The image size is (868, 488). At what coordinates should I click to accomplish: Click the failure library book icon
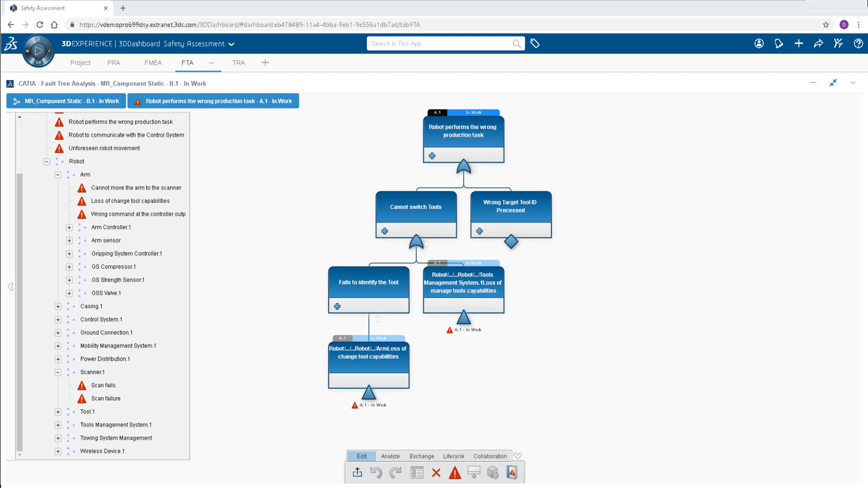click(512, 473)
